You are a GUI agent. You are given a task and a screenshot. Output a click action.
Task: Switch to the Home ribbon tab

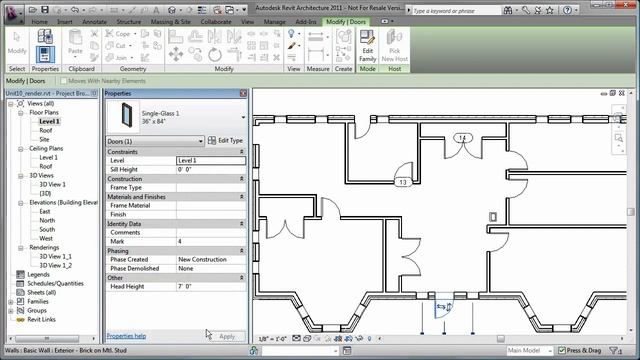click(x=39, y=22)
